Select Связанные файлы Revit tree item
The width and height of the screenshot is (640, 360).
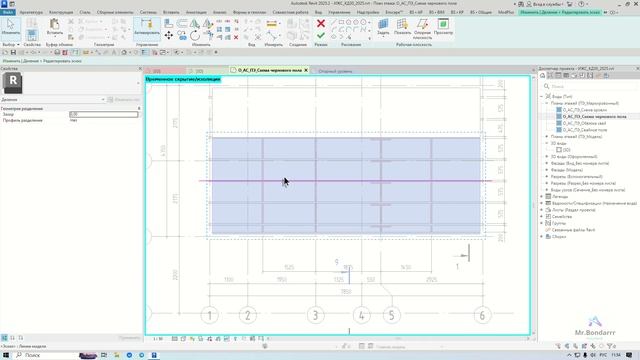[x=573, y=230]
